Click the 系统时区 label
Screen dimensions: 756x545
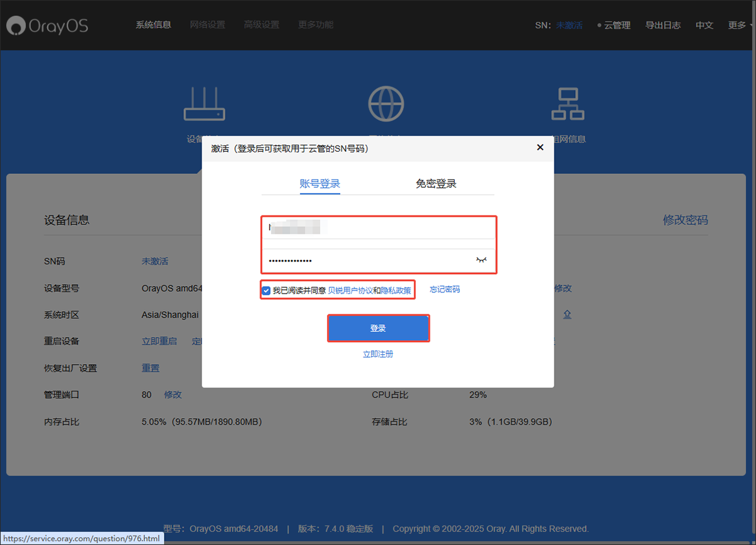click(x=62, y=314)
